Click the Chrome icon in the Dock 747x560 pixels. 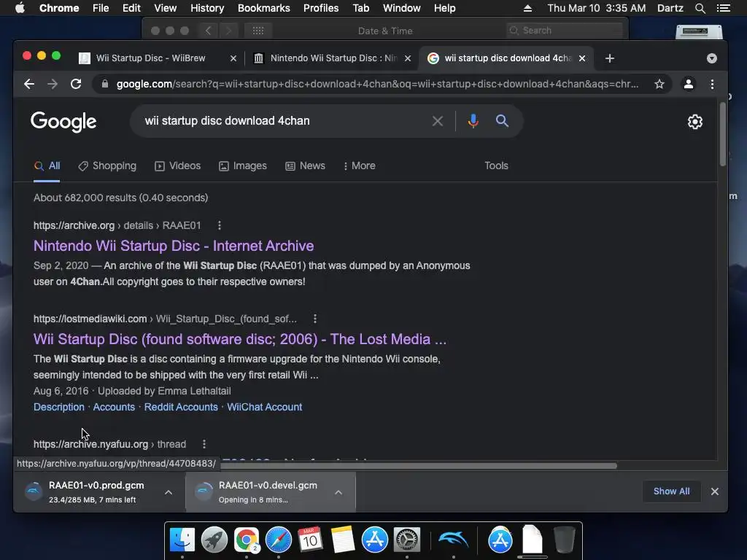tap(247, 540)
